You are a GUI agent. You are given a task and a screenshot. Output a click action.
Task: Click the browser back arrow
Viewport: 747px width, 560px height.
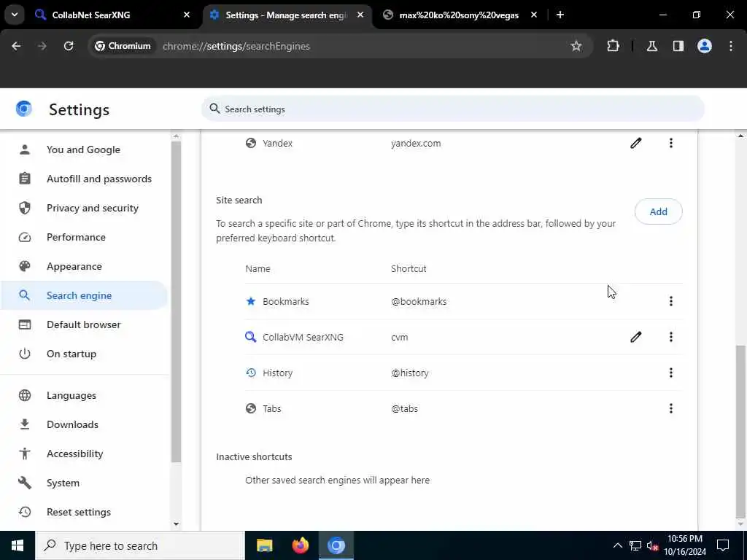coord(16,46)
